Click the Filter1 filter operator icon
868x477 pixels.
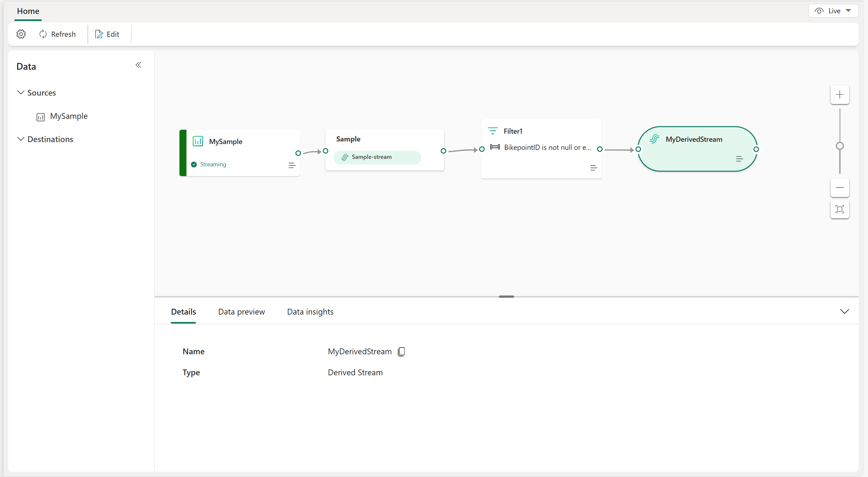point(493,130)
